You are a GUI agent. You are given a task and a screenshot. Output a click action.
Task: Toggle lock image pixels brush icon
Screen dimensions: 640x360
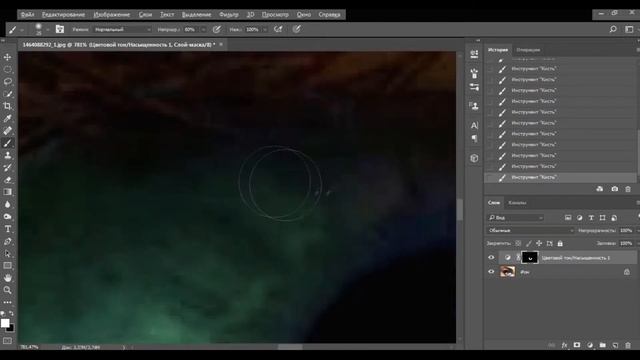tap(529, 243)
